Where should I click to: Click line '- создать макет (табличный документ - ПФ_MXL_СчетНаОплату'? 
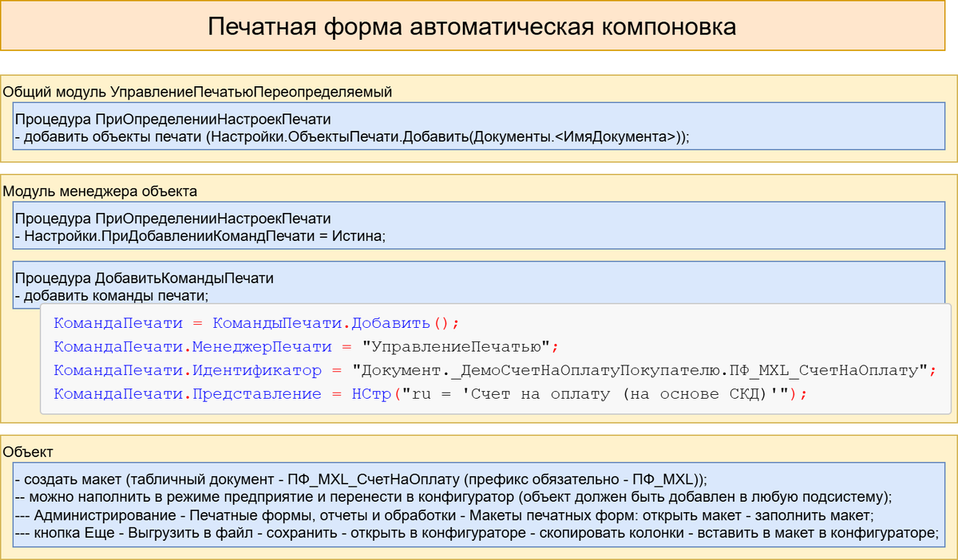click(362, 479)
